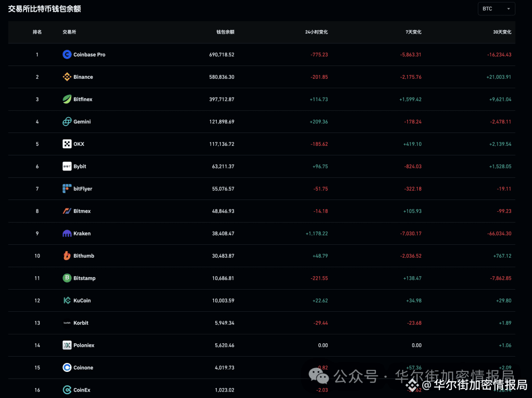Select 24h change value +209.36

point(319,122)
